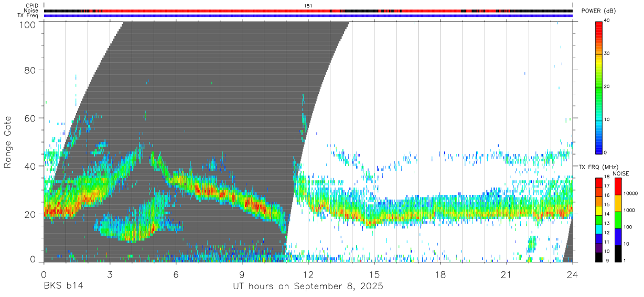
Task: Click the blue swatch of NOISE legend
Action: (619, 237)
